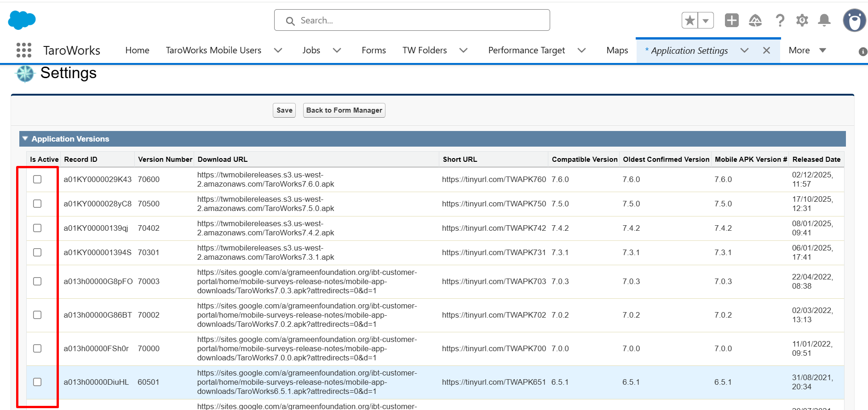Open the Help question mark icon

[780, 20]
